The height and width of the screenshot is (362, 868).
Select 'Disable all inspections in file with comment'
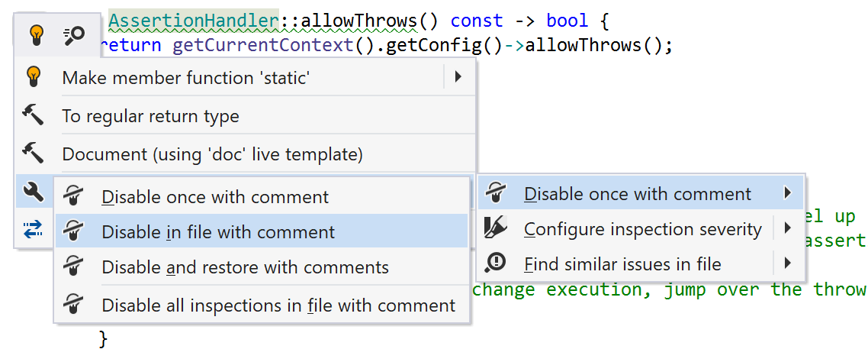(278, 305)
